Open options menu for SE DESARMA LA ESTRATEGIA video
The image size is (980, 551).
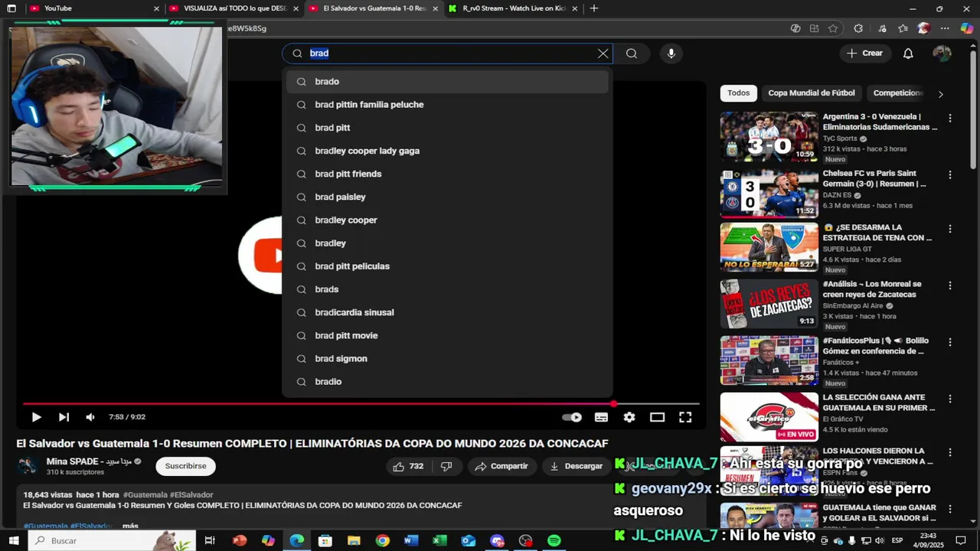pyautogui.click(x=950, y=229)
